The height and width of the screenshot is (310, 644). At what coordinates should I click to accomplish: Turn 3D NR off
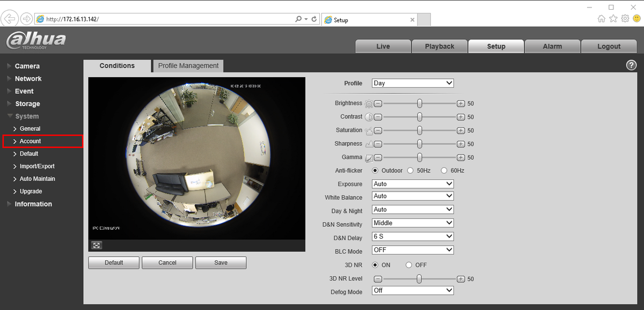coord(409,265)
